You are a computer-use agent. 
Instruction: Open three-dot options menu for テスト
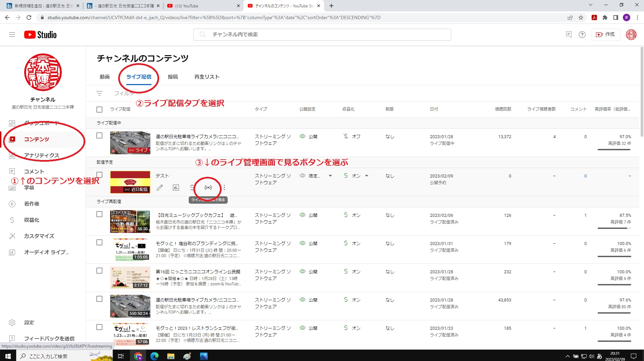point(224,188)
